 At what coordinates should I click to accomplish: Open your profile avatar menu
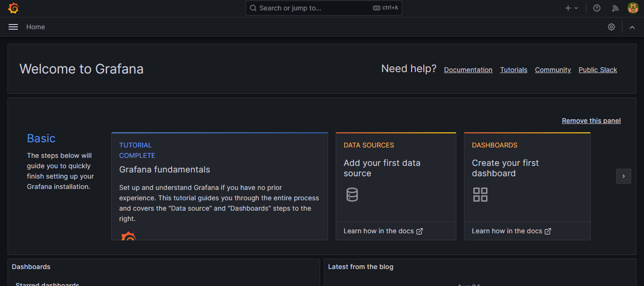tap(633, 8)
